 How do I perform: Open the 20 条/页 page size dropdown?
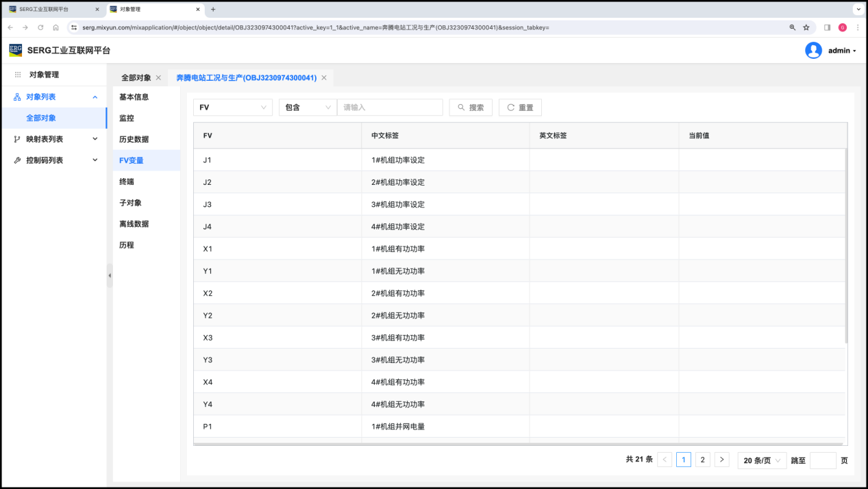(x=762, y=460)
